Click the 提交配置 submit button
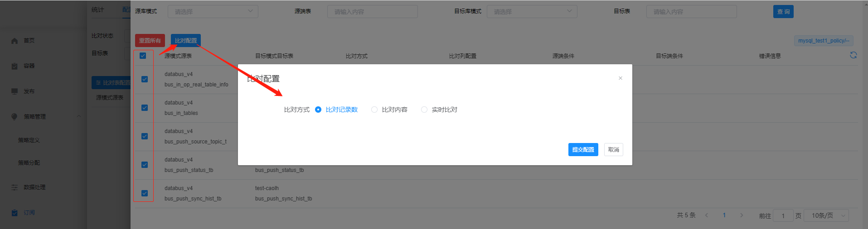 pyautogui.click(x=583, y=150)
